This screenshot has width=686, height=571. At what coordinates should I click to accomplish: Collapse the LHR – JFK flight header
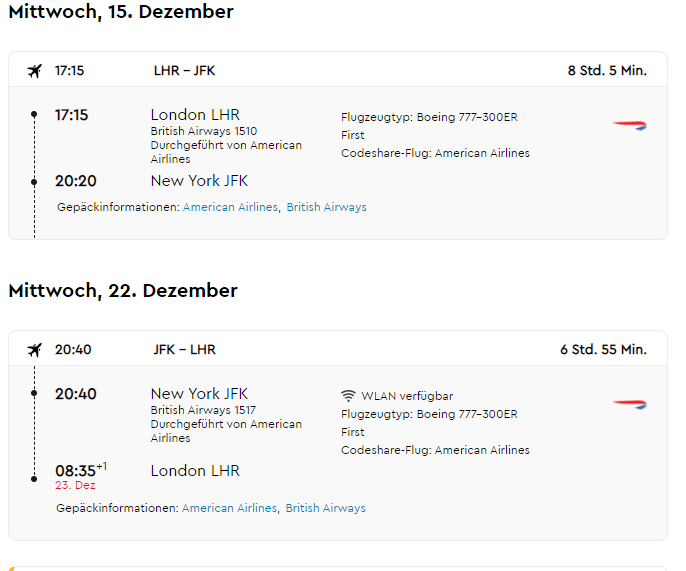click(x=337, y=71)
